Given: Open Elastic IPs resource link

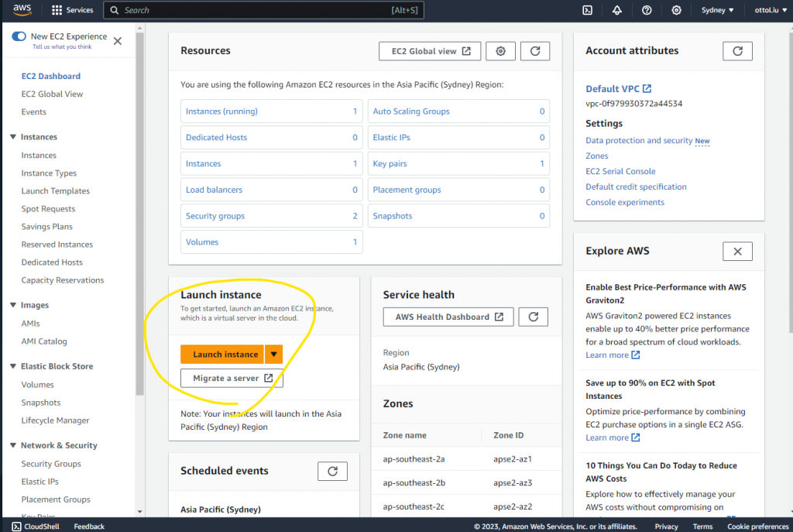Looking at the screenshot, I should (391, 138).
